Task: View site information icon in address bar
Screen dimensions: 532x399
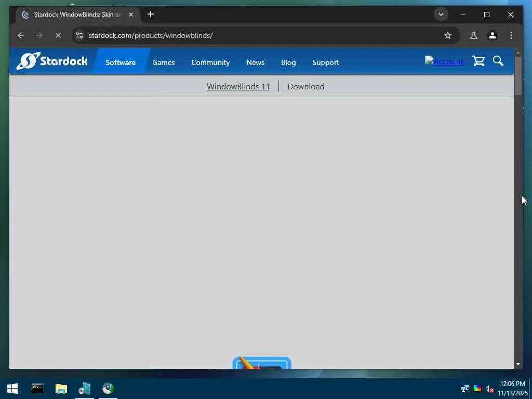Action: click(x=79, y=35)
